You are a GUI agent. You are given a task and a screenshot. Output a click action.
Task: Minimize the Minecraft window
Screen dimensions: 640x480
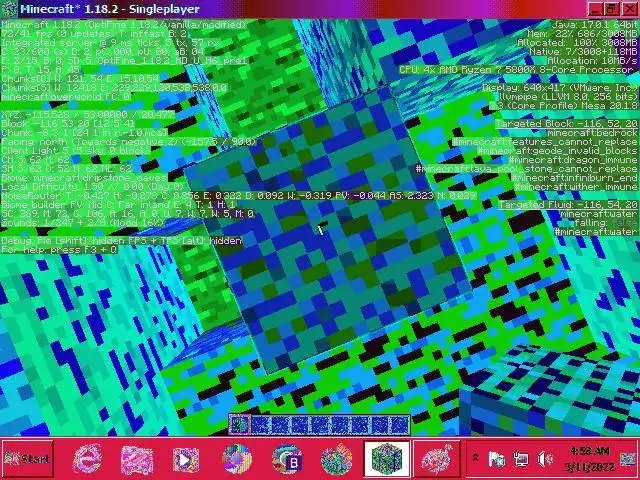point(597,9)
